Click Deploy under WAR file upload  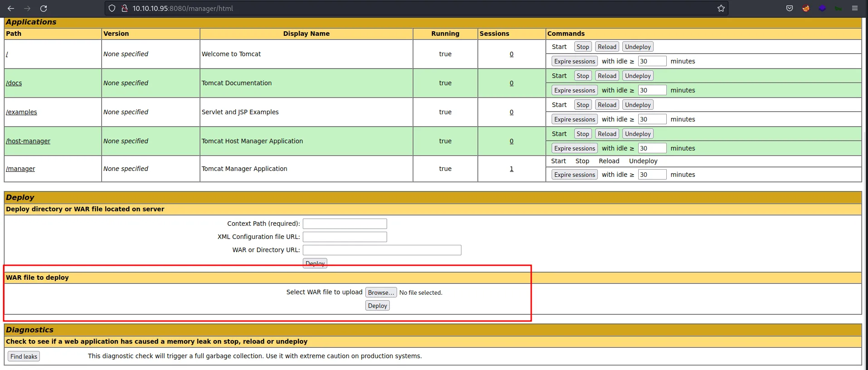(x=377, y=306)
